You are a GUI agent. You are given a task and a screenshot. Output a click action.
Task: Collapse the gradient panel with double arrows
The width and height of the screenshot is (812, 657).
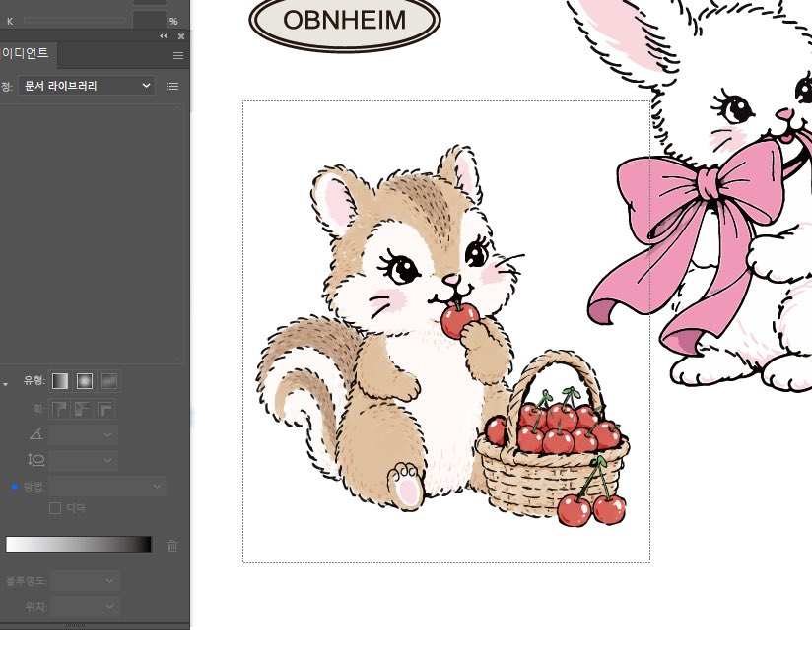point(164,36)
